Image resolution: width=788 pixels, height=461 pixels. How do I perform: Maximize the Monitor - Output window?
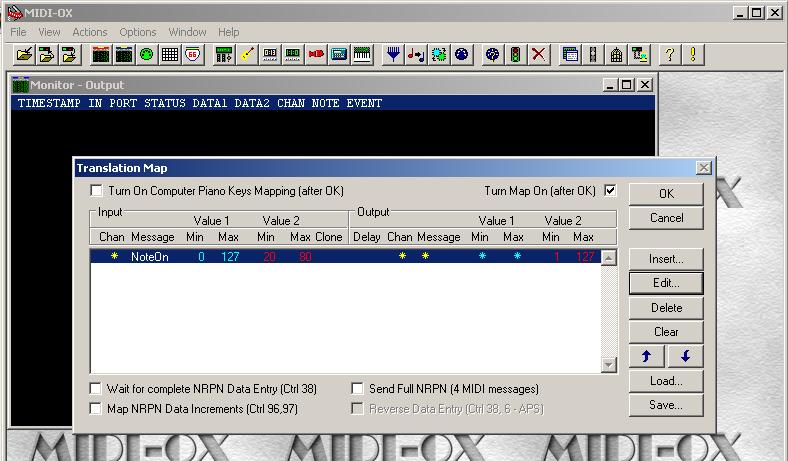[627, 85]
